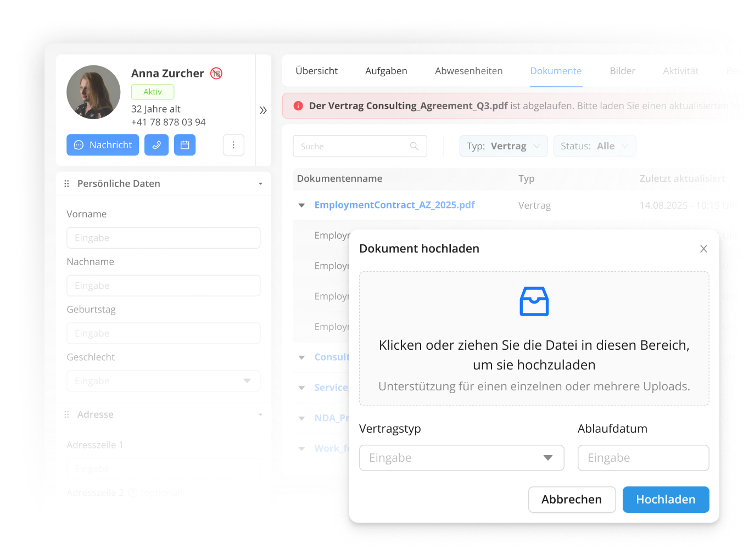Expand the Geschlecht dropdown
This screenshot has height=560, width=749.
163,381
